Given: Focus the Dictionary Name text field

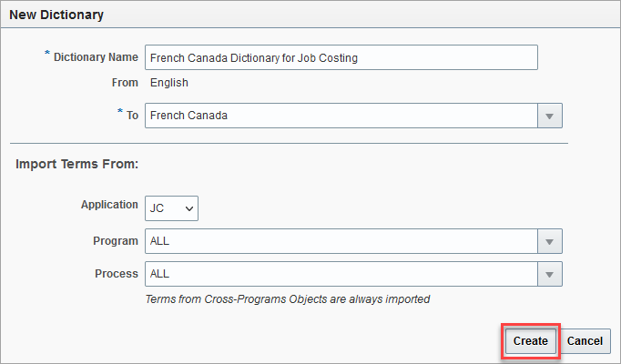Looking at the screenshot, I should (341, 57).
